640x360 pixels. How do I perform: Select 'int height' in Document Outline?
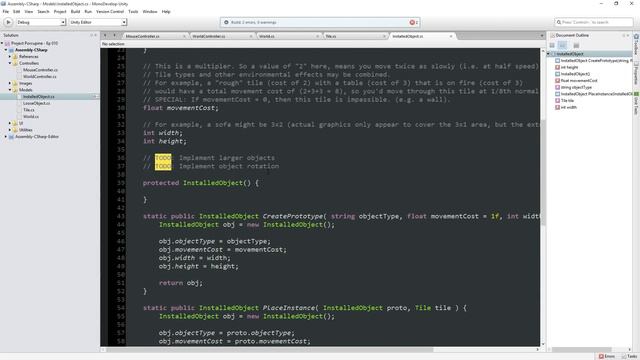tap(569, 67)
